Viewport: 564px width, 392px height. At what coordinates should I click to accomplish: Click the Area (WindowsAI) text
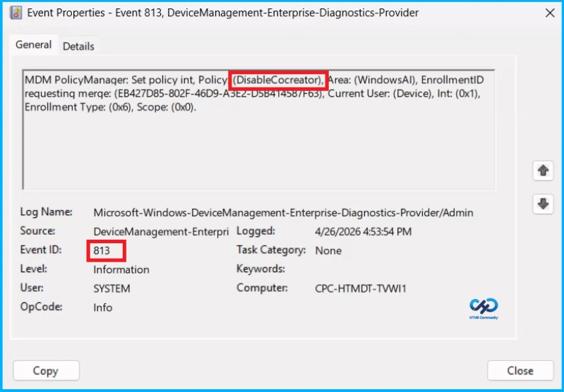372,80
